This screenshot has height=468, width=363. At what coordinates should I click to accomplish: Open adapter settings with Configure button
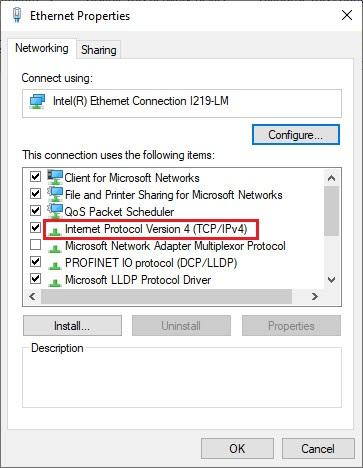[296, 135]
